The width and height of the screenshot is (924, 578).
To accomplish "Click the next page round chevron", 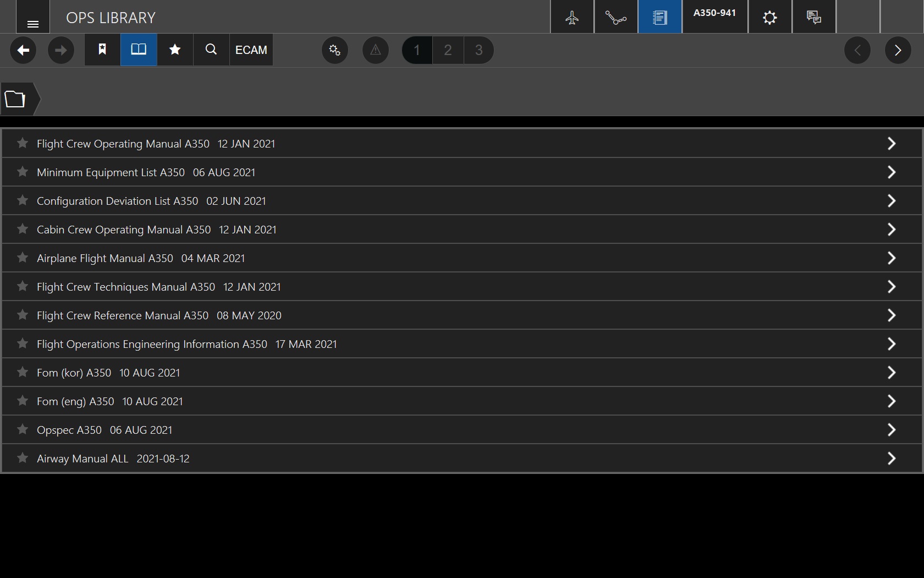I will 898,51.
